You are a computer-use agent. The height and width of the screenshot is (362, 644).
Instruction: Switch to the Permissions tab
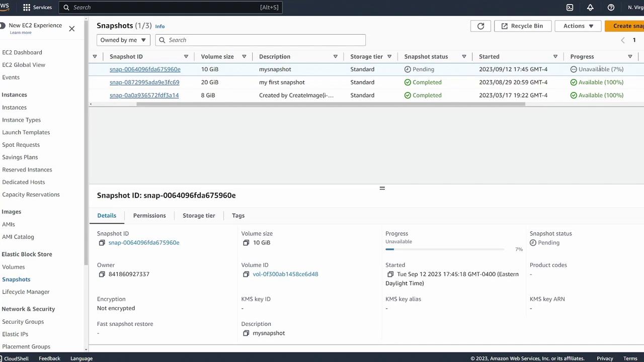pyautogui.click(x=149, y=216)
